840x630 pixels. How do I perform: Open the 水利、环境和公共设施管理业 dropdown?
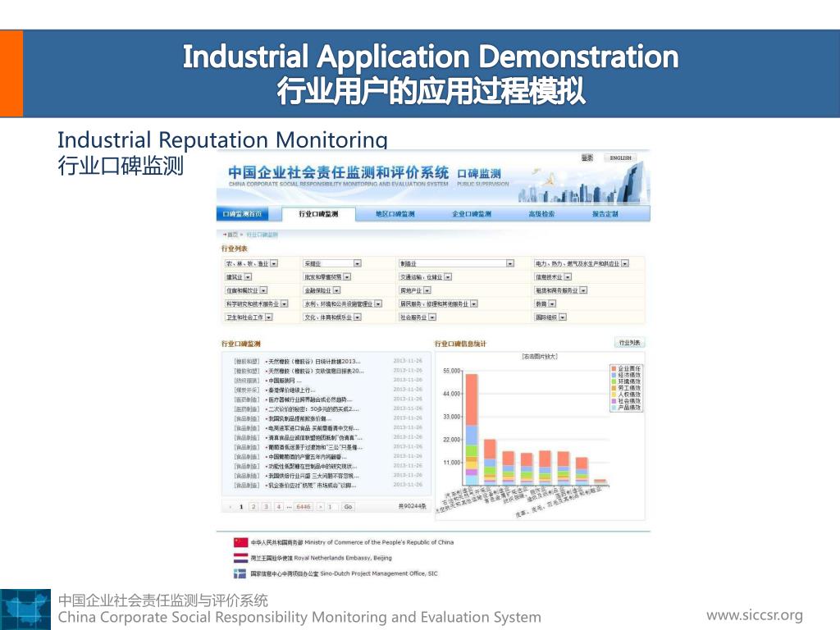coord(343,304)
